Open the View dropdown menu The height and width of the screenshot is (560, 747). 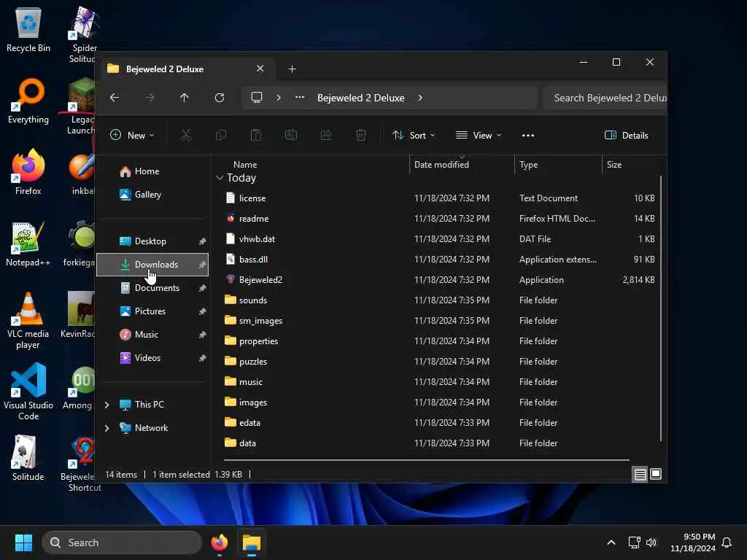coord(479,135)
